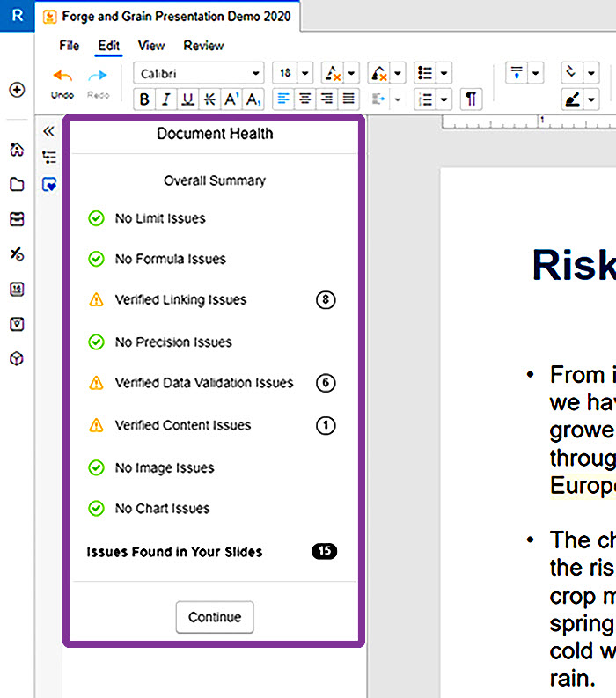Click the indent icon

pyautogui.click(x=378, y=99)
